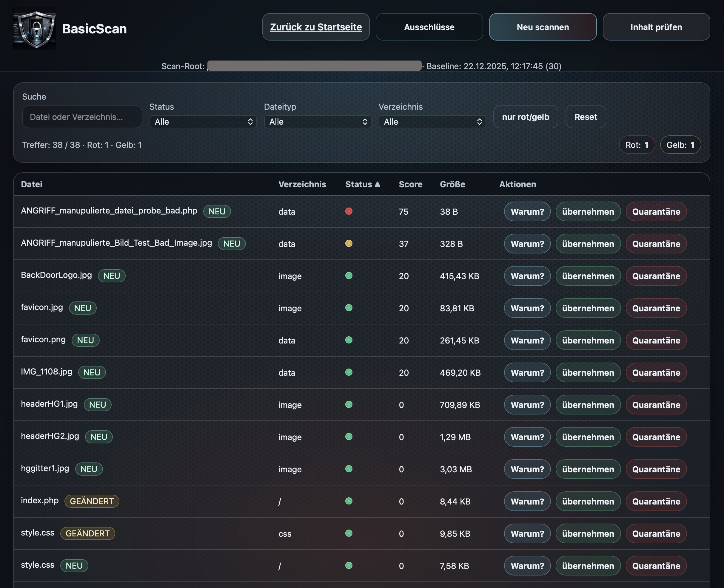Click the BasicScan shield logo
Image resolution: width=724 pixels, height=588 pixels.
click(x=35, y=29)
